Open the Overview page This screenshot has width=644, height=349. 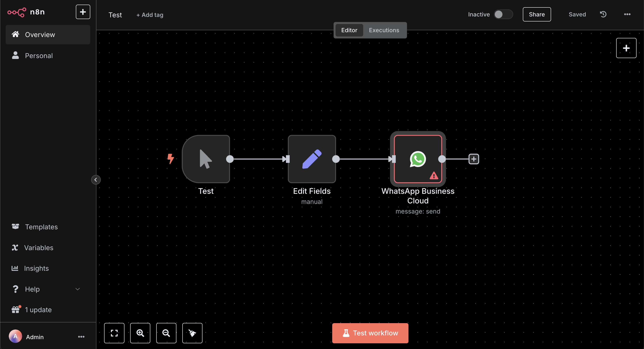tap(48, 34)
